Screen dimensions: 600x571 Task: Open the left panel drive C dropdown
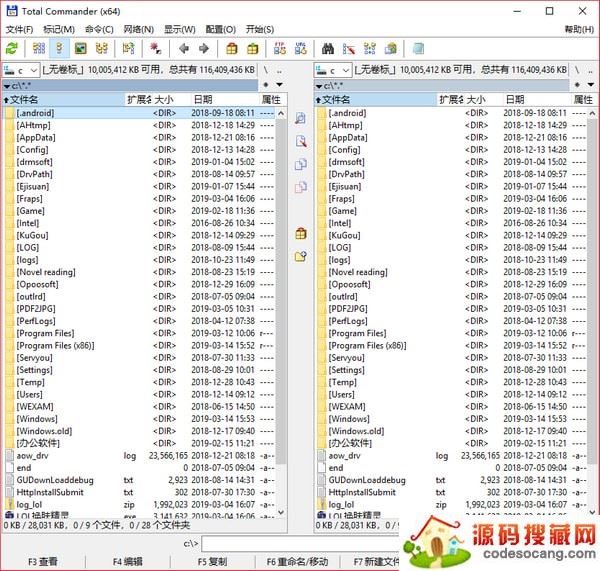click(21, 70)
